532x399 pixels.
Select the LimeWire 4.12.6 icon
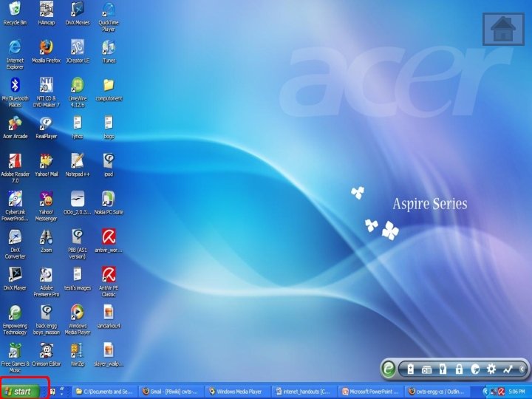coord(78,85)
